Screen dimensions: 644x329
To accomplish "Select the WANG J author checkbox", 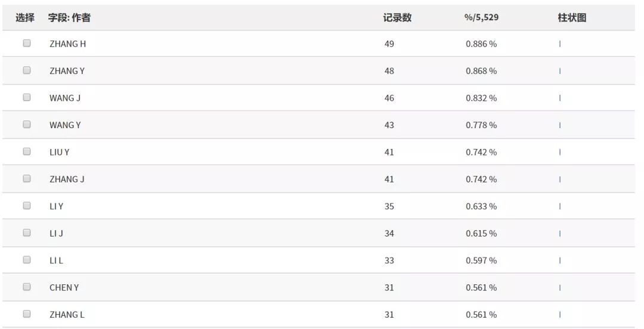I will click(x=27, y=97).
